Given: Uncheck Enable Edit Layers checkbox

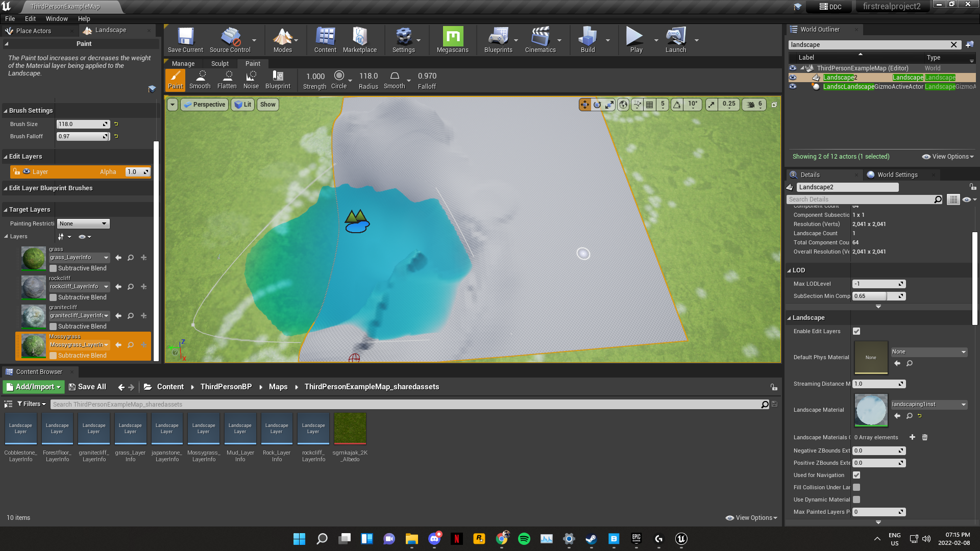Looking at the screenshot, I should click(x=856, y=331).
